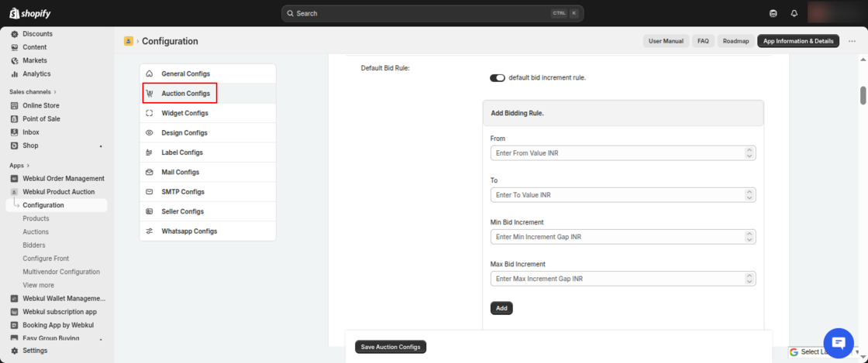Open the Roadmap button
868x363 pixels.
735,41
